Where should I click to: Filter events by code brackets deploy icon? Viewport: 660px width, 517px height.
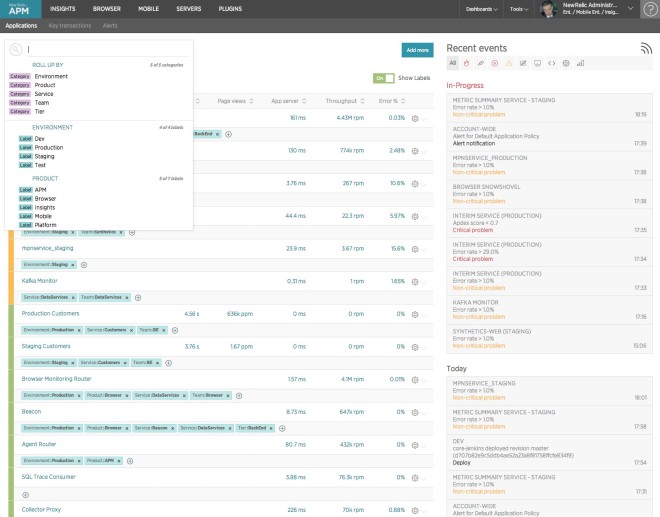click(x=552, y=64)
